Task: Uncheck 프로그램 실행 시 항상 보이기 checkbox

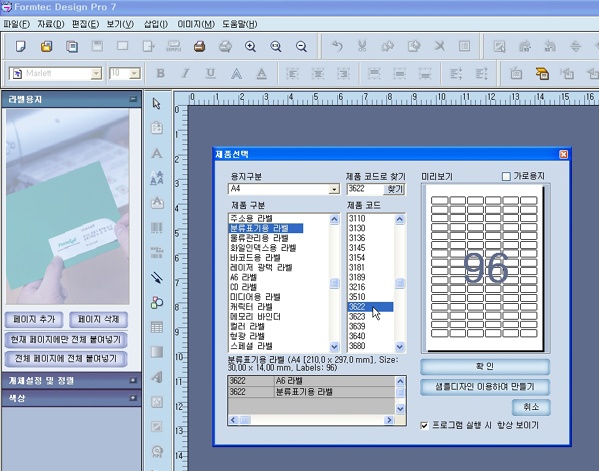Action: [424, 426]
